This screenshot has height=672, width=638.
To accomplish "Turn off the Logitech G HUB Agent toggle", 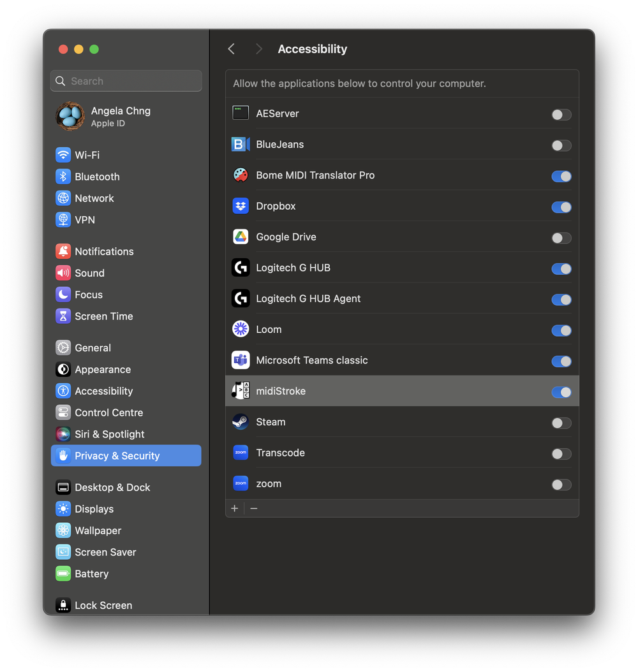I will (x=561, y=300).
